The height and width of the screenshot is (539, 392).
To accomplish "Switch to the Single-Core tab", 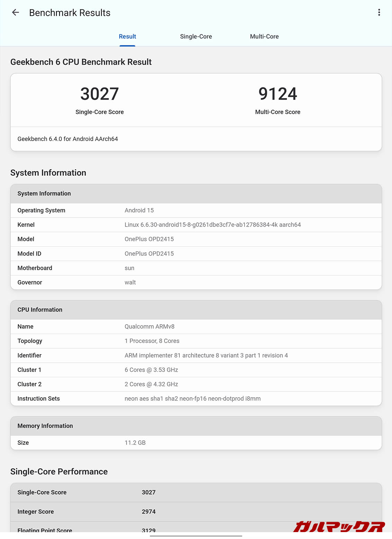I will [196, 36].
